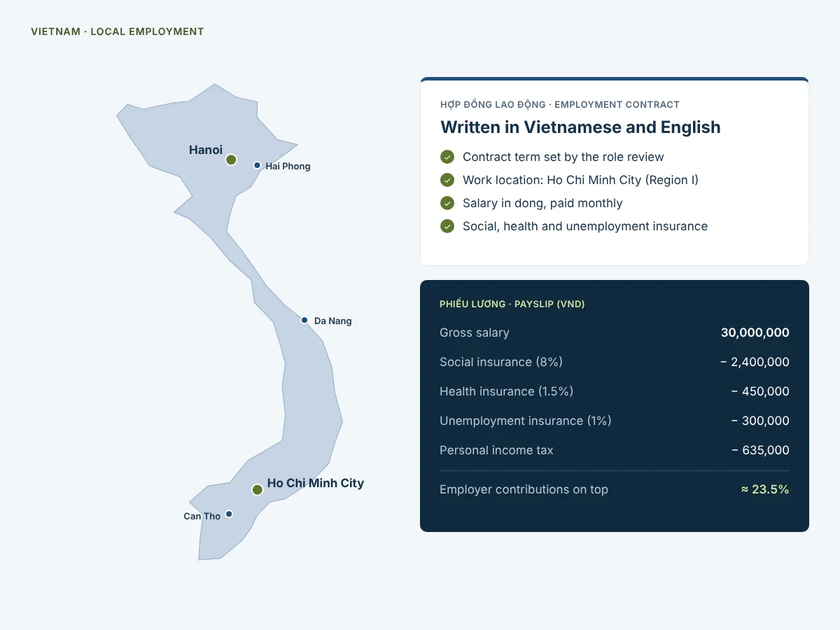Click Social, health and unemployment insurance text
Viewport: 840px width, 630px height.
click(585, 226)
